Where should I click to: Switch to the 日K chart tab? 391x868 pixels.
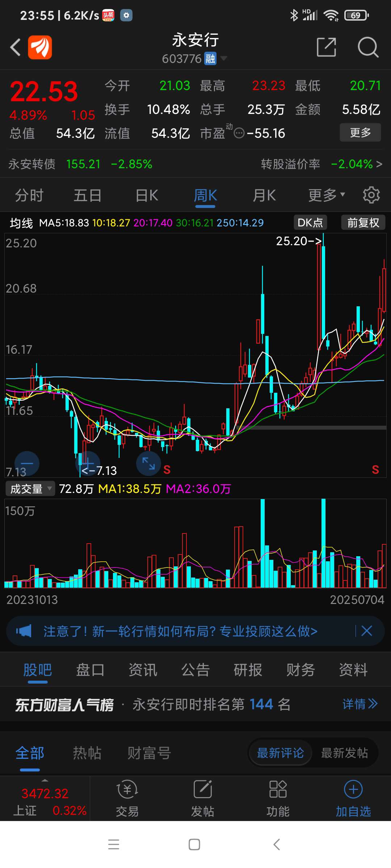[x=147, y=195]
